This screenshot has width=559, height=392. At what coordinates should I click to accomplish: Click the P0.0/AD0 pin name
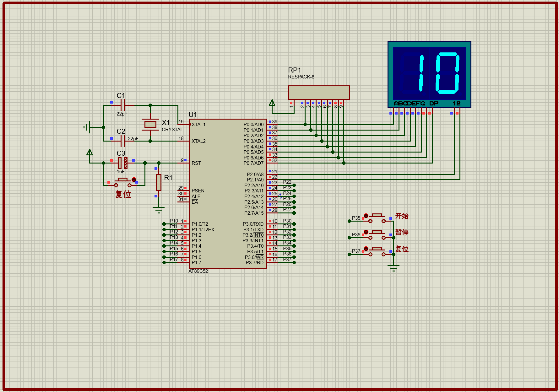[x=253, y=125]
